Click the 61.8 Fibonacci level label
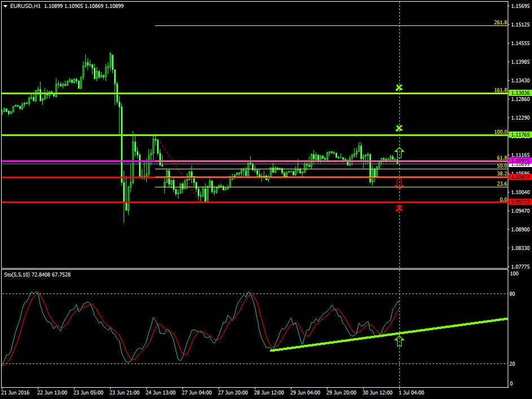 pos(502,158)
